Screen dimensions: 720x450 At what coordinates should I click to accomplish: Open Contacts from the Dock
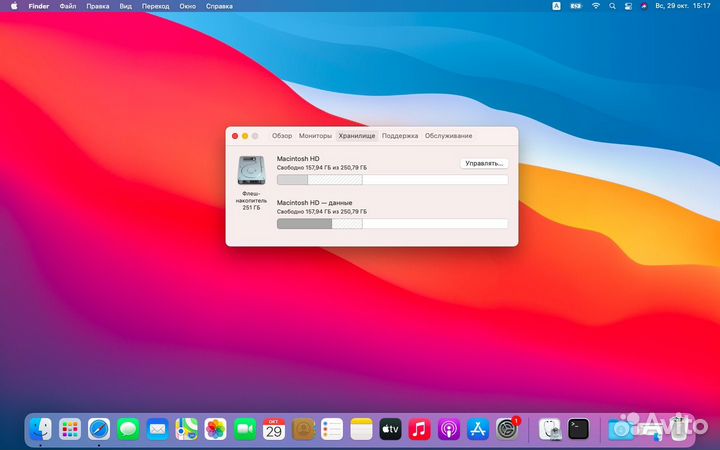pyautogui.click(x=303, y=430)
